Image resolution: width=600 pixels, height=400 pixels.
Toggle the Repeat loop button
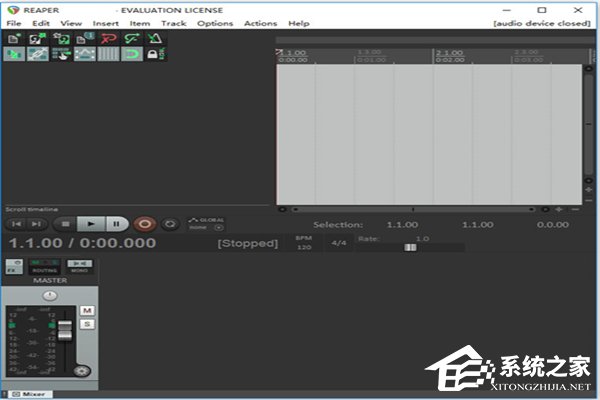coord(170,224)
